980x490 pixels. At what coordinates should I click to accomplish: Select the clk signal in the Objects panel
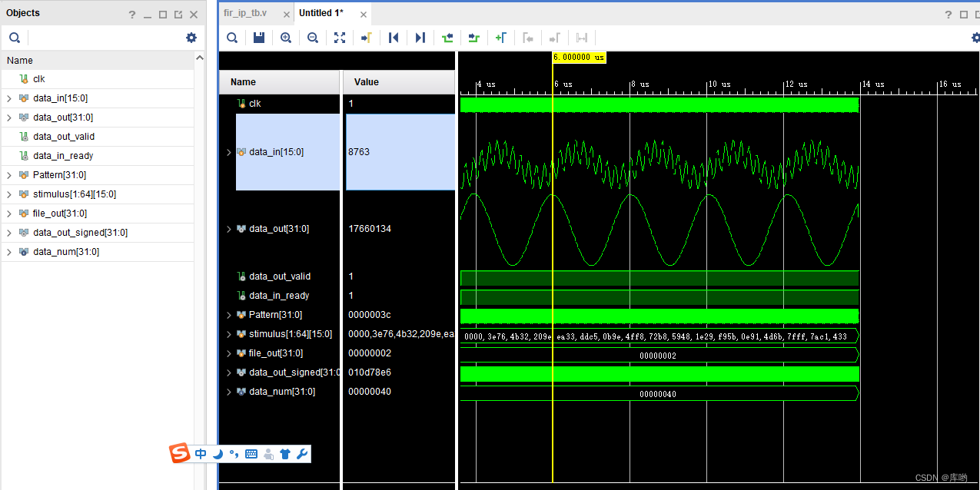click(x=39, y=78)
